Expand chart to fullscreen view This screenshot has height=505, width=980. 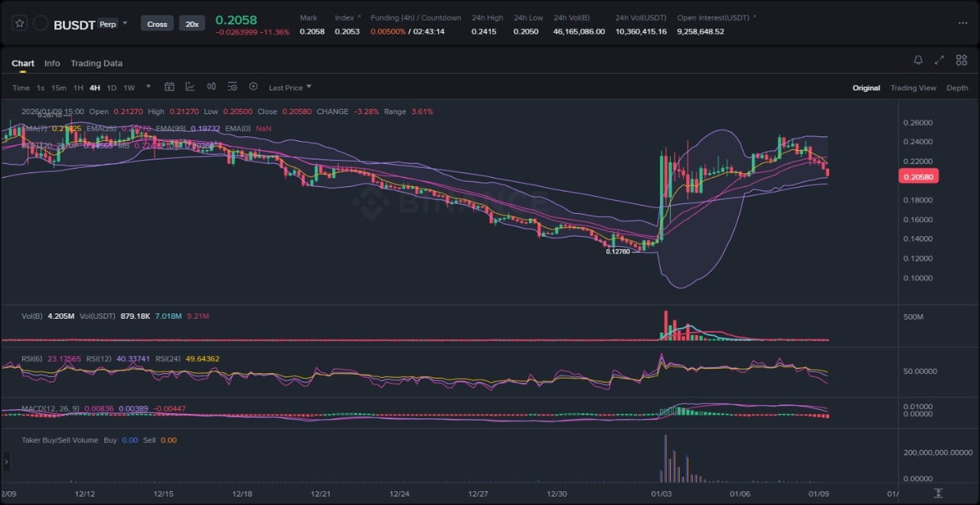click(939, 61)
